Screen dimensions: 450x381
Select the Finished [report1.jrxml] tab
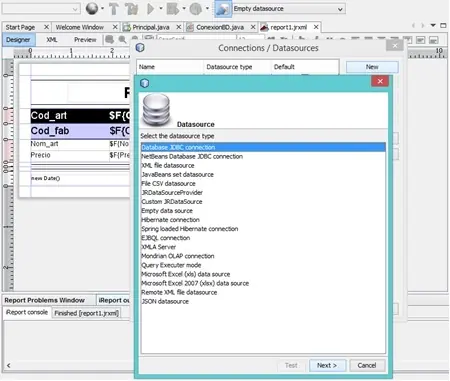tap(86, 313)
